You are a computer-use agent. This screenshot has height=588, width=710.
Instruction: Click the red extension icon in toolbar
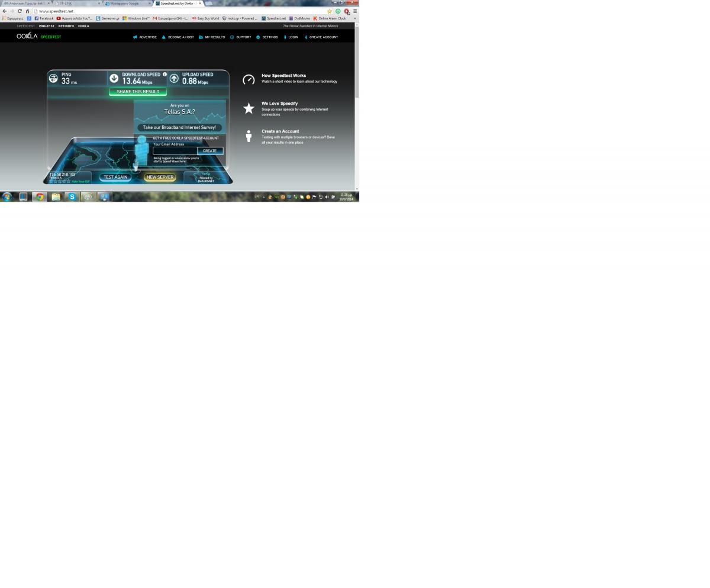click(x=347, y=11)
